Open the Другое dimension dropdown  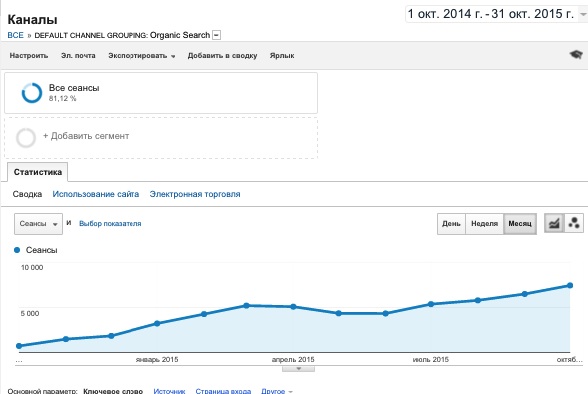276,391
